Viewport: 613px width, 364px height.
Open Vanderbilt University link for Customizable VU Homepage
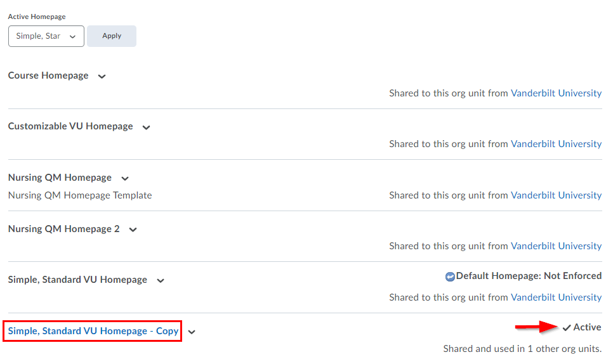556,144
